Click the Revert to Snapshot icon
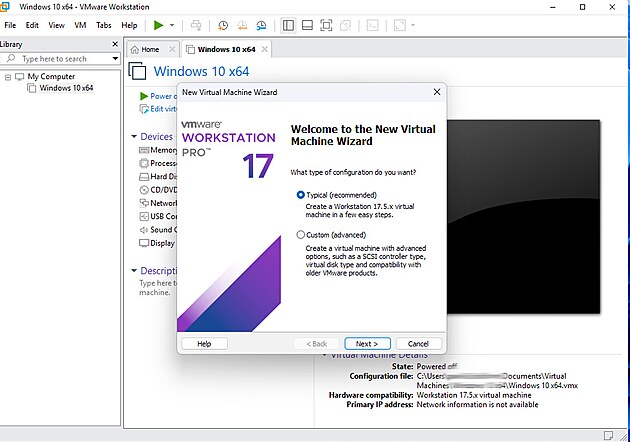Viewport: 630px width, 442px height. click(242, 24)
